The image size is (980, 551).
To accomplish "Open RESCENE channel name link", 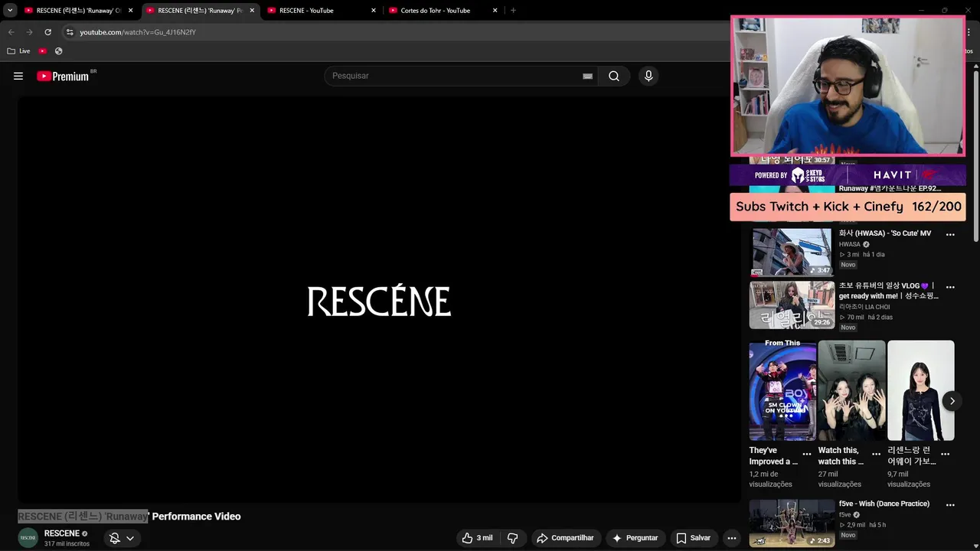I will 62,533.
